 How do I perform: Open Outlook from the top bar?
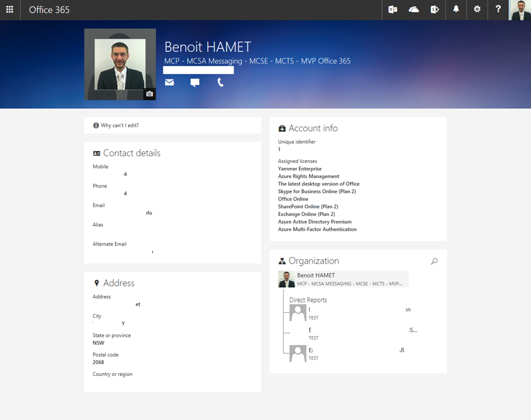393,10
